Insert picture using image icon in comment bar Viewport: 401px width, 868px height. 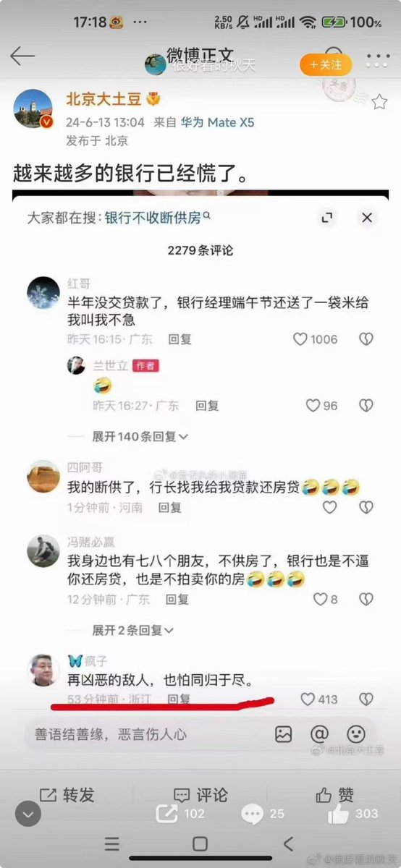(283, 734)
